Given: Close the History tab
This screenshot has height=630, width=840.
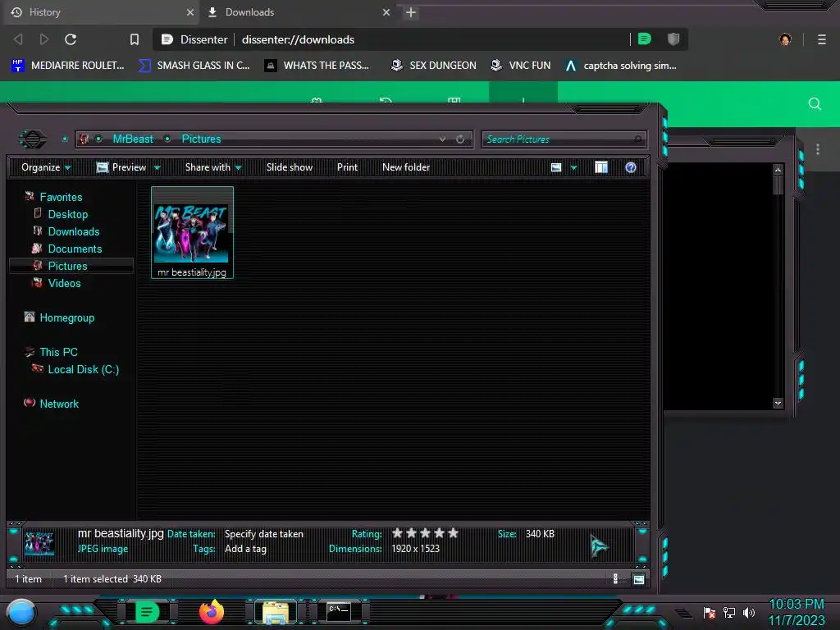Looking at the screenshot, I should click(190, 11).
